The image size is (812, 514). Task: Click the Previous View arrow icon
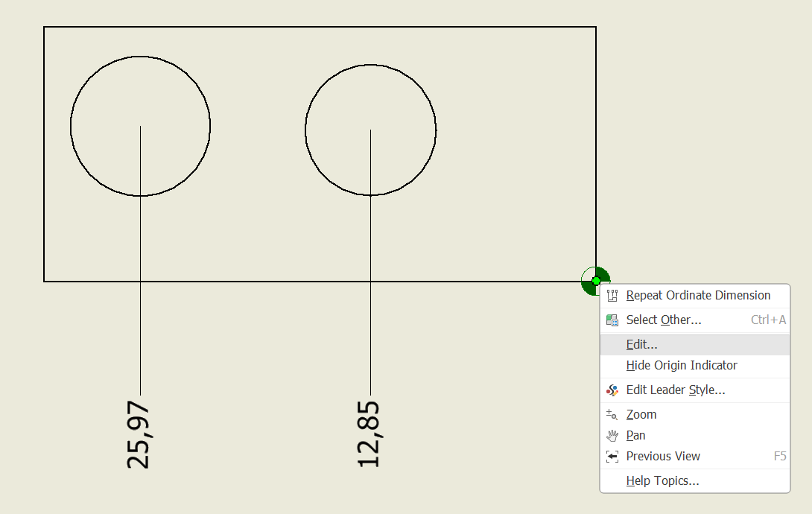coord(612,457)
